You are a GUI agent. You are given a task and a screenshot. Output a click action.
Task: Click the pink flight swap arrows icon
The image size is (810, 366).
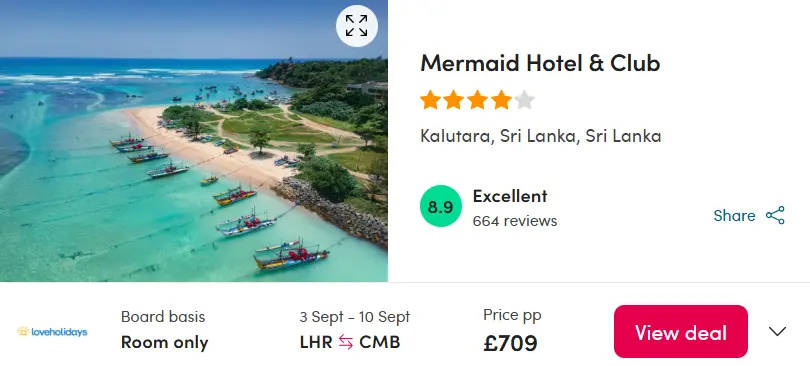tap(346, 342)
